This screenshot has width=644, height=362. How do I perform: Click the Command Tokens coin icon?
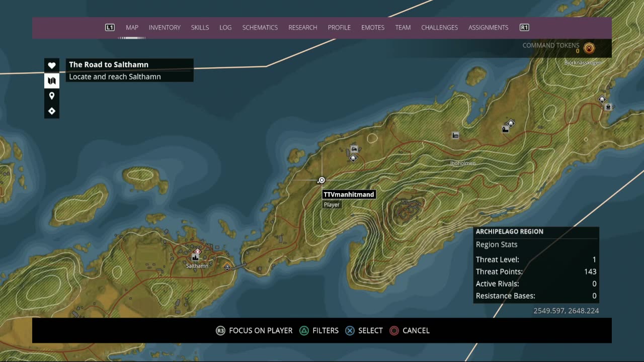click(x=589, y=48)
